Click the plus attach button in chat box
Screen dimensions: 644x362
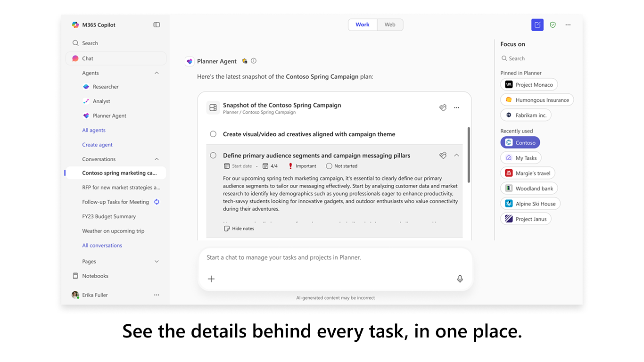coord(211,279)
